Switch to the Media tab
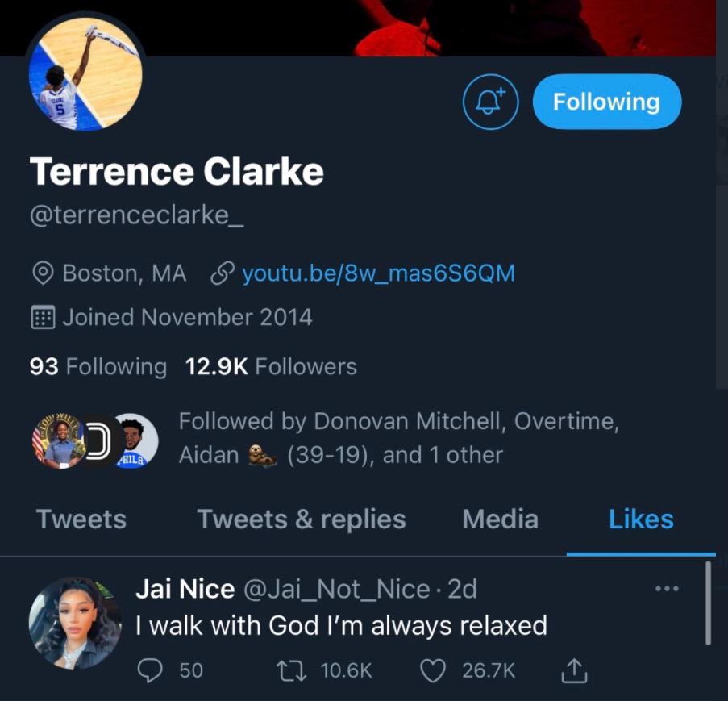 pos(500,519)
